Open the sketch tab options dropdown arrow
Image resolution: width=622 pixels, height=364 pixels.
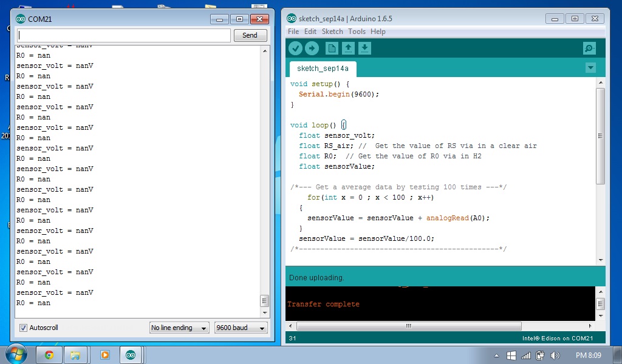click(590, 68)
